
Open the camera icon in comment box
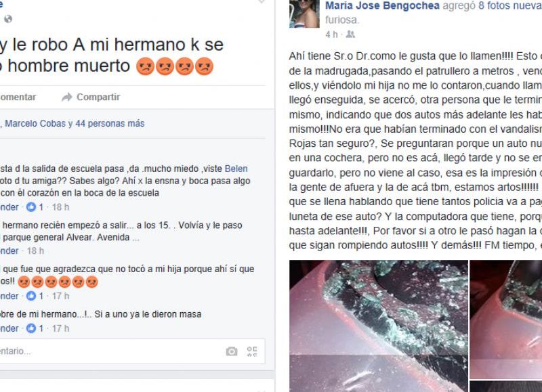coord(232,351)
